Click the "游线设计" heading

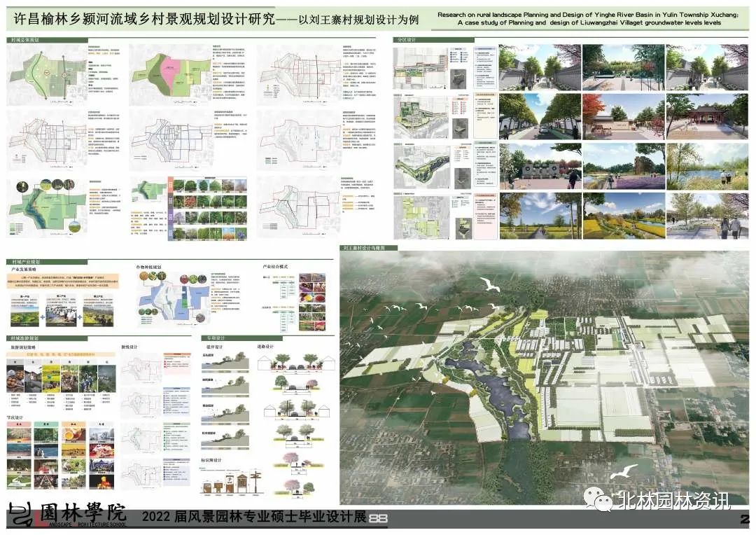pyautogui.click(x=129, y=347)
